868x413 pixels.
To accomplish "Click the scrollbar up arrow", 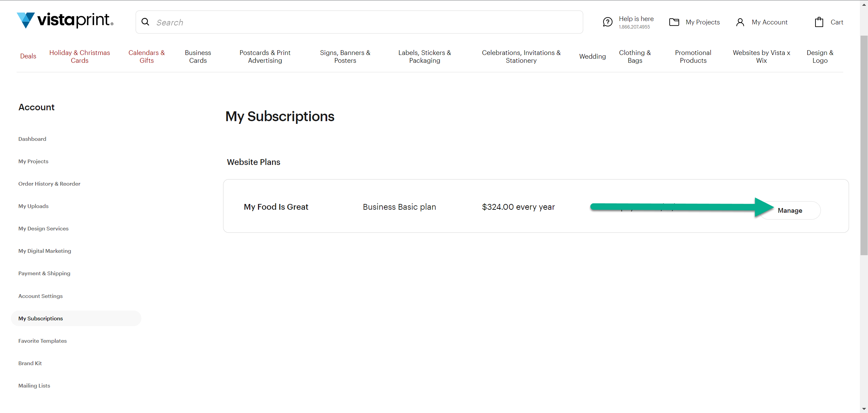I will [864, 4].
